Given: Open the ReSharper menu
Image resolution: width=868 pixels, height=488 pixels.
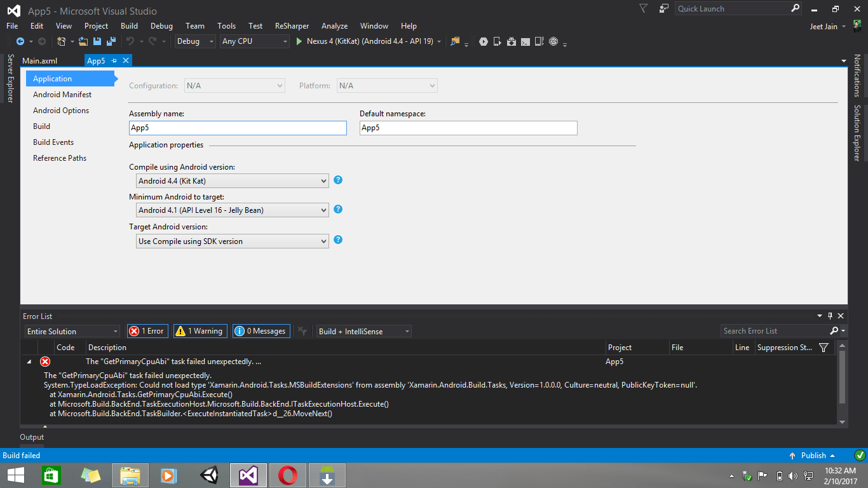Looking at the screenshot, I should point(292,26).
